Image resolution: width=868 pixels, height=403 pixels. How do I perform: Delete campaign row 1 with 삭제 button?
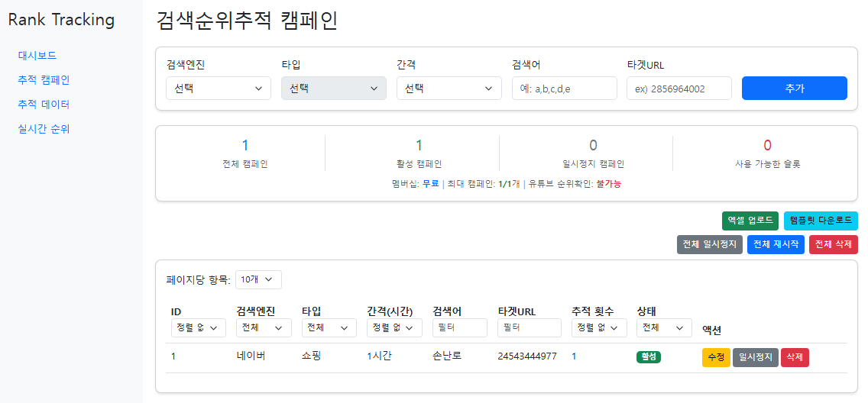click(795, 357)
